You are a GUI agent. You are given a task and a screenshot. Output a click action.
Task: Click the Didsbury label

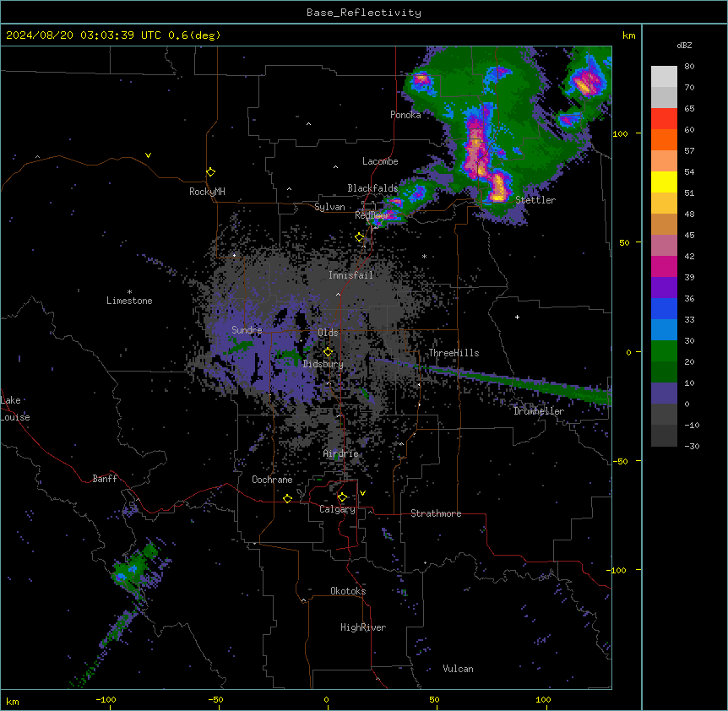(x=323, y=364)
